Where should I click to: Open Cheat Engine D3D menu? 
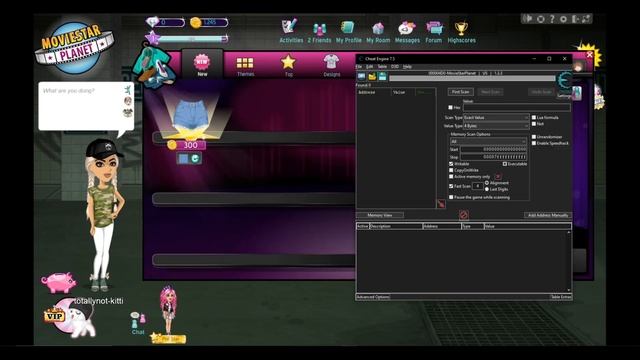click(395, 67)
